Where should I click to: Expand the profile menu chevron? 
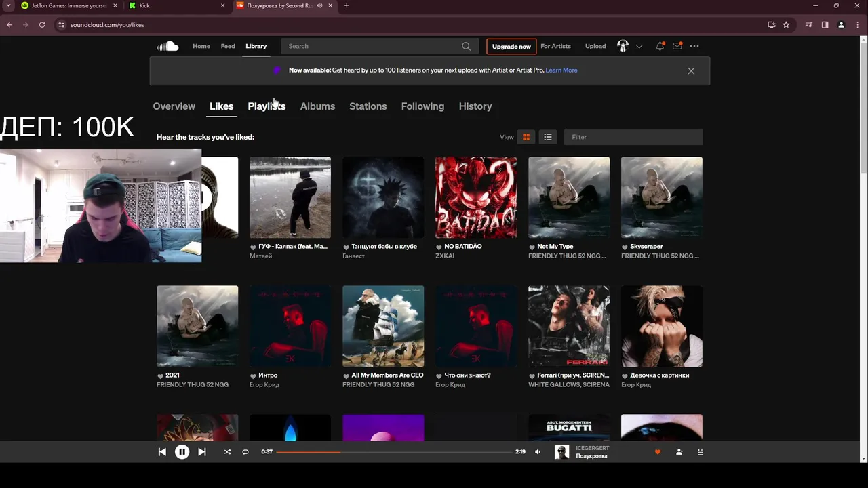coord(639,46)
